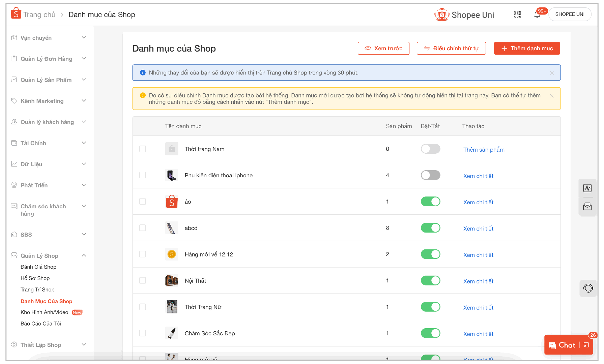Turn on Phụ kiện điện thoại Iphone toggle
Image resolution: width=604 pixels, height=364 pixels.
[x=430, y=175]
